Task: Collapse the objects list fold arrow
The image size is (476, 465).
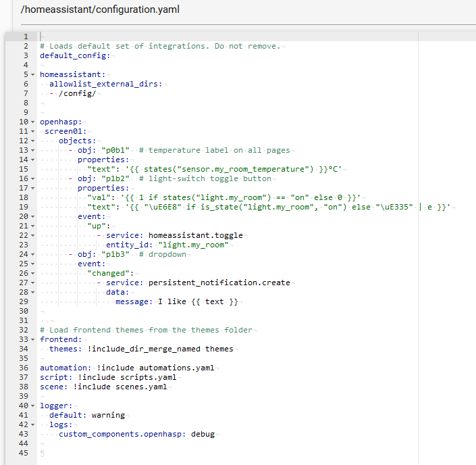Action: point(32,141)
